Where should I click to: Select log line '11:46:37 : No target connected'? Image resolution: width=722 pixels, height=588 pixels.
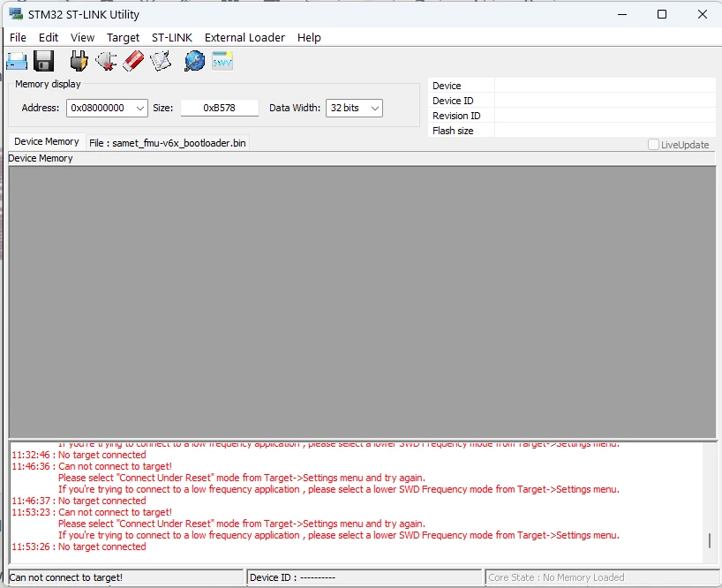pyautogui.click(x=79, y=501)
